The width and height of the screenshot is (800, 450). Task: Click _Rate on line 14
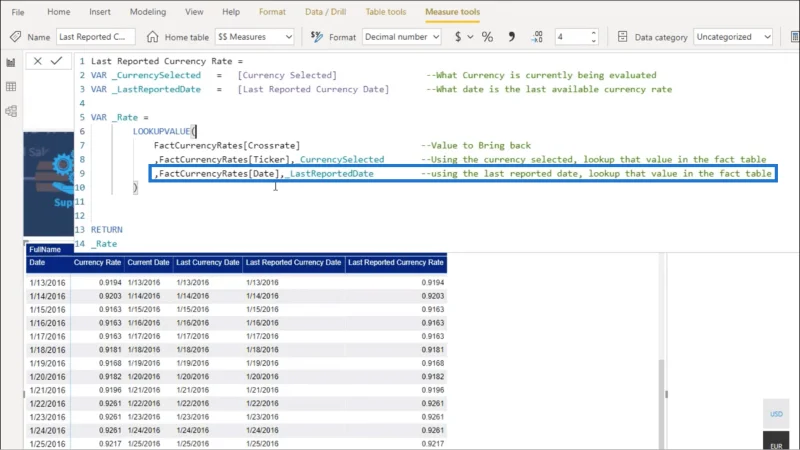(x=104, y=244)
